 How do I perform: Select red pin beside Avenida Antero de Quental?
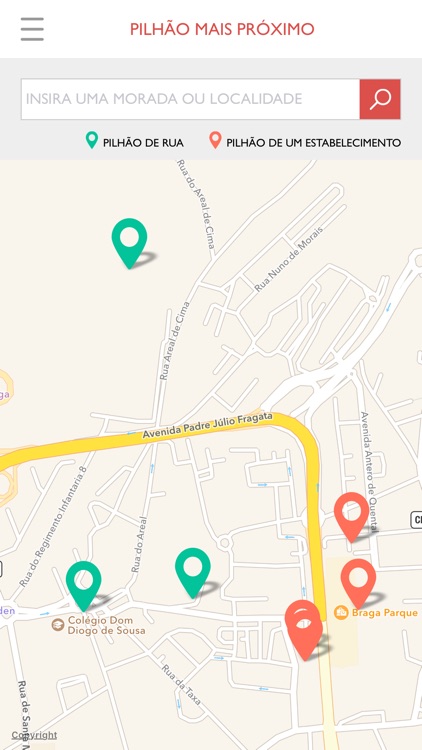[352, 517]
